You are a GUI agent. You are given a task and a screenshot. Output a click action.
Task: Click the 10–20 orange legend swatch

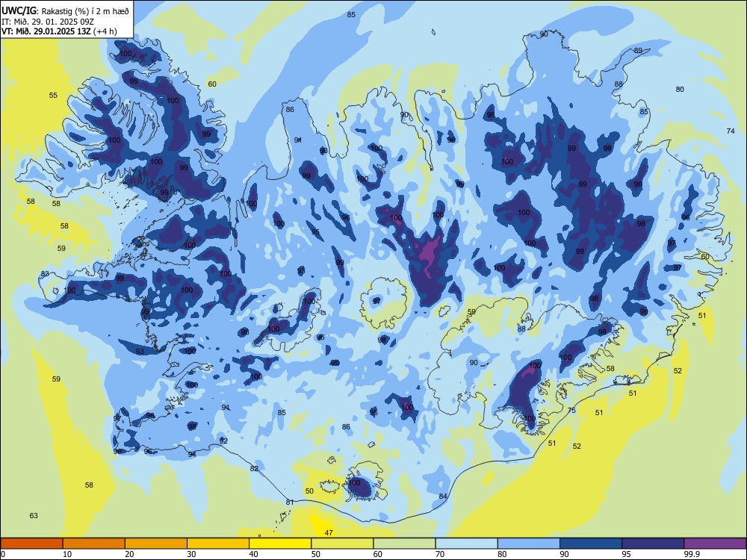pyautogui.click(x=94, y=544)
